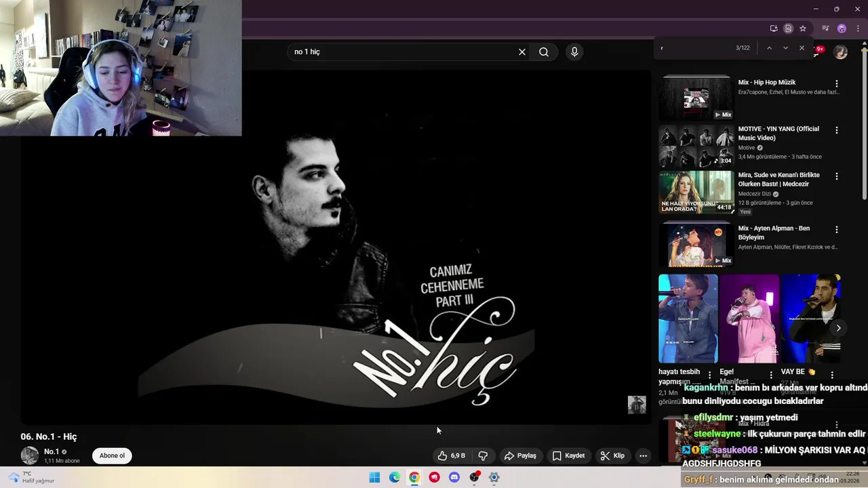868x488 pixels.
Task: Open options for Mix - Ayten Alpman
Action: point(836,229)
